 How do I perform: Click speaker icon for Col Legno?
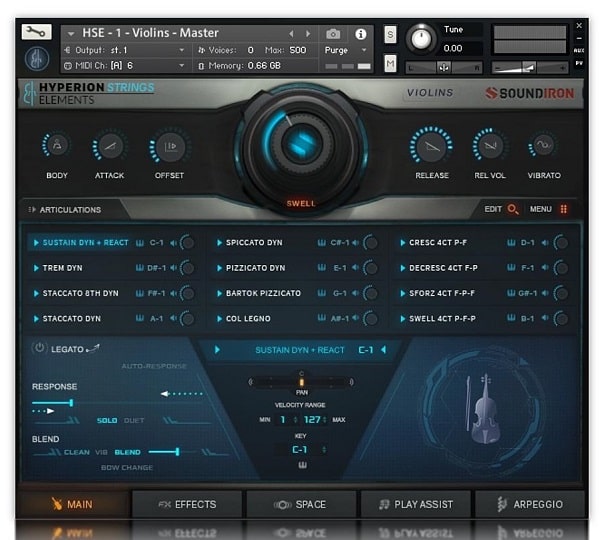[x=355, y=318]
